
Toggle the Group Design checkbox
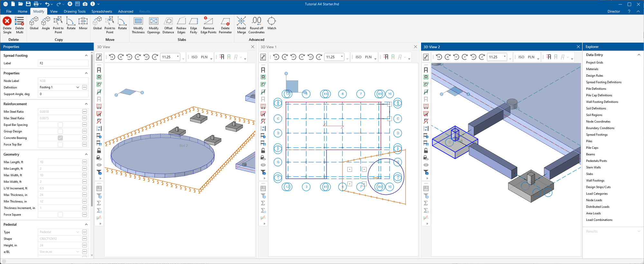[x=60, y=131]
